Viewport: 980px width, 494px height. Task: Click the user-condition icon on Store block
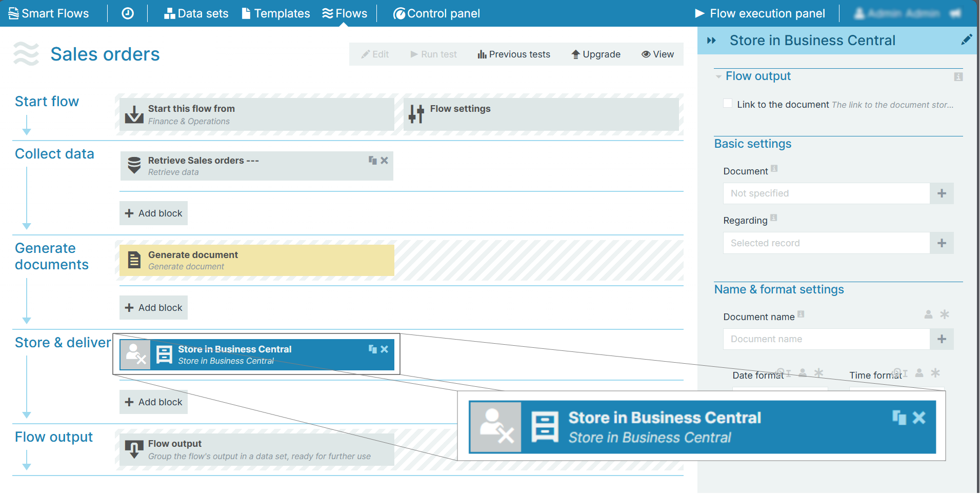coord(135,354)
